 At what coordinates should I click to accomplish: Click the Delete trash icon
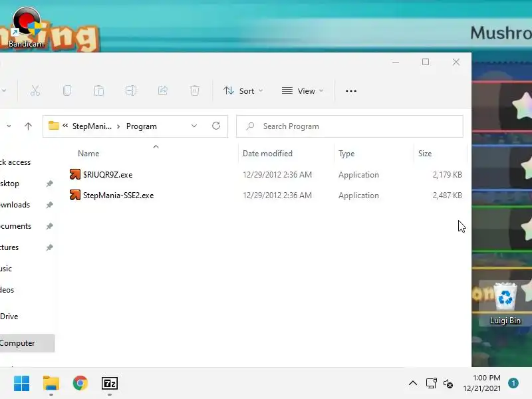point(195,90)
